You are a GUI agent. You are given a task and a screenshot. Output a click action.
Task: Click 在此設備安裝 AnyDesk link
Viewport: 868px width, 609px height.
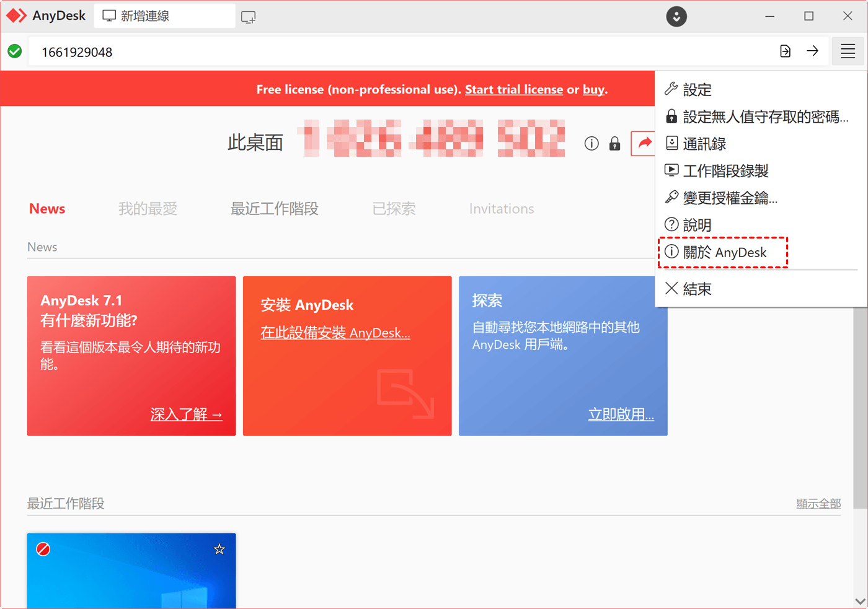335,333
